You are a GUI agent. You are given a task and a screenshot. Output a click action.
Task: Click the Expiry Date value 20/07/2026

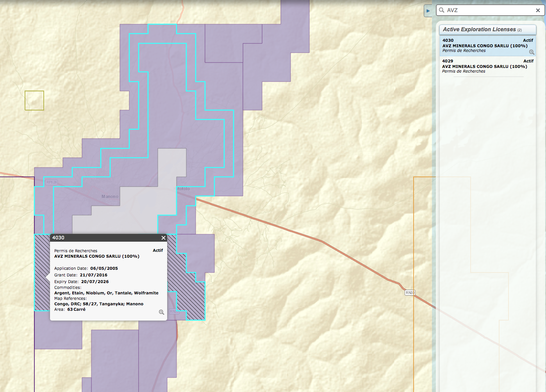(95, 282)
